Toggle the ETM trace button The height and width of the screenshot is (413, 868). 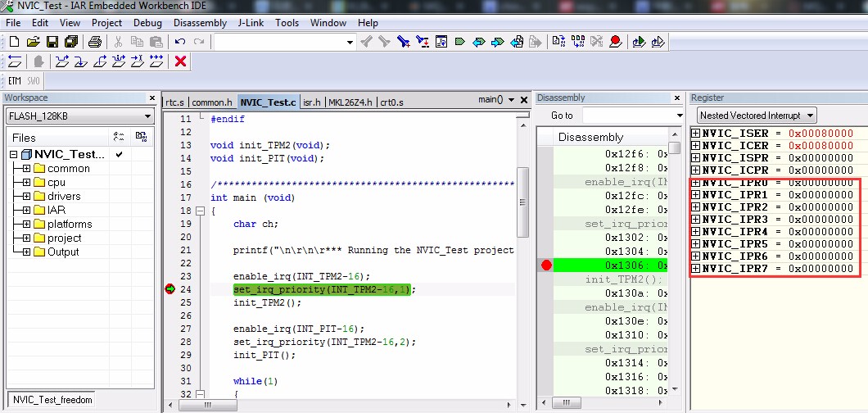(x=15, y=81)
